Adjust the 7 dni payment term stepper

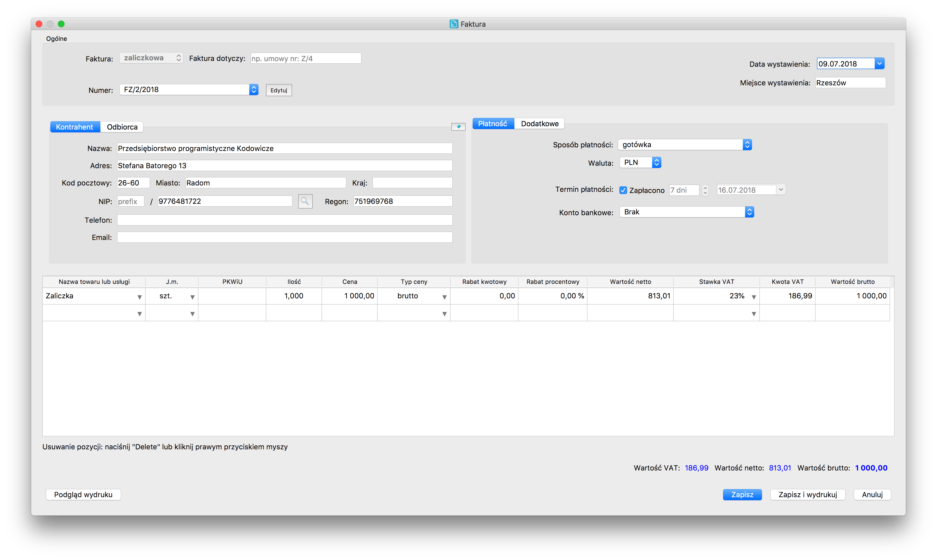pos(705,190)
